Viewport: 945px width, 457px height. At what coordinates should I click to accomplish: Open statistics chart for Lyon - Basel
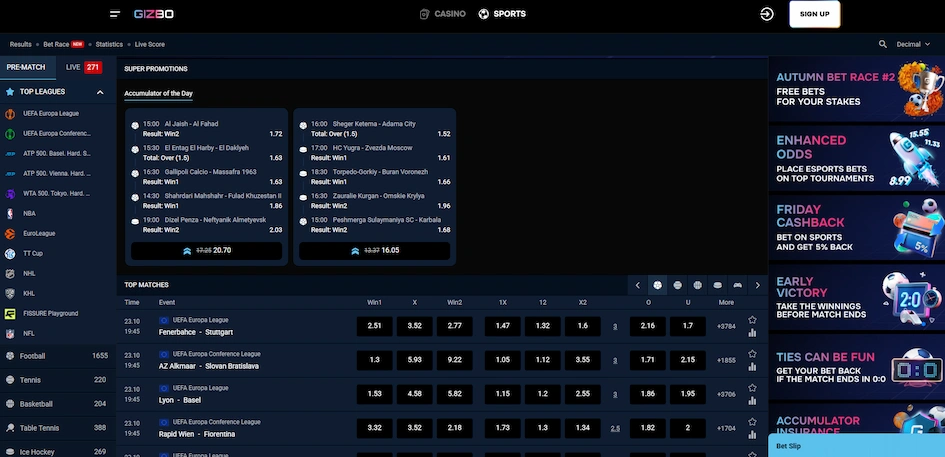click(752, 400)
